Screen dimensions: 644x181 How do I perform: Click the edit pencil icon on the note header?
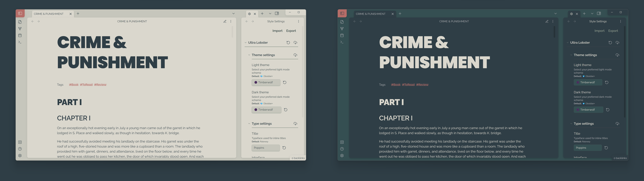click(x=225, y=21)
